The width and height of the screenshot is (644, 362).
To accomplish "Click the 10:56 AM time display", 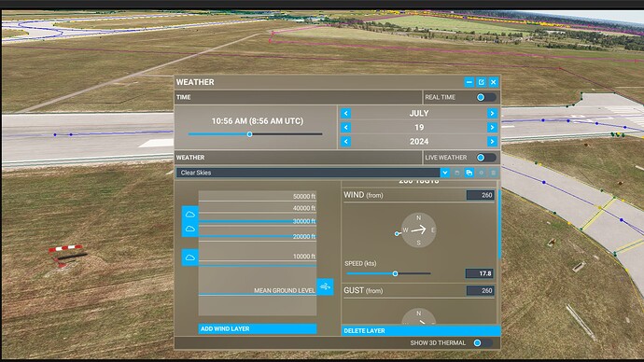I will coord(258,121).
